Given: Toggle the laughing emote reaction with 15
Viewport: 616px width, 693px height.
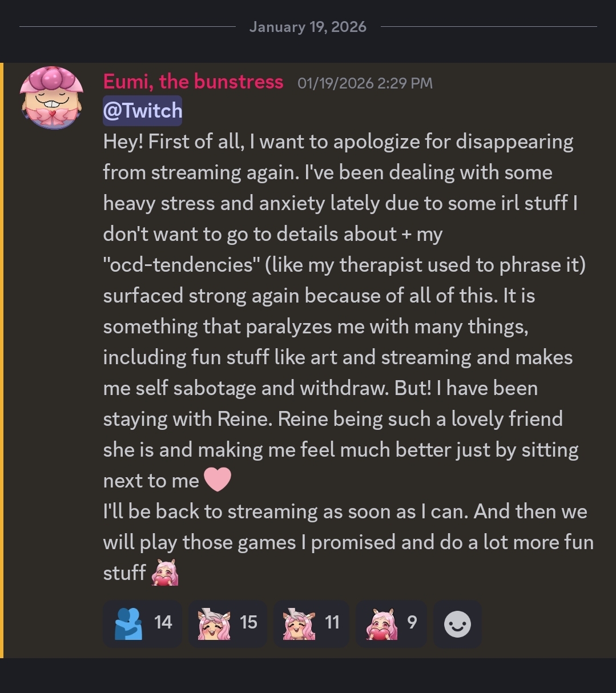Looking at the screenshot, I should pyautogui.click(x=227, y=623).
